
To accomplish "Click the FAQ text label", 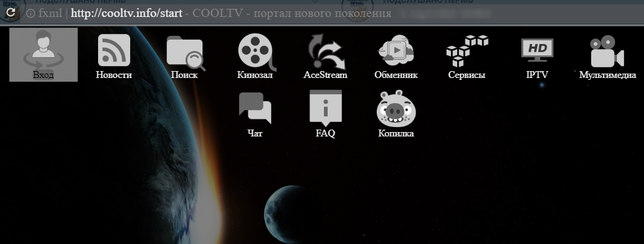I will click(x=325, y=133).
